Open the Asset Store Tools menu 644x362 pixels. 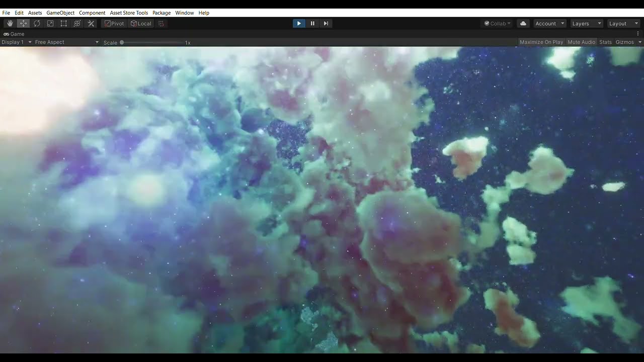tap(129, 13)
